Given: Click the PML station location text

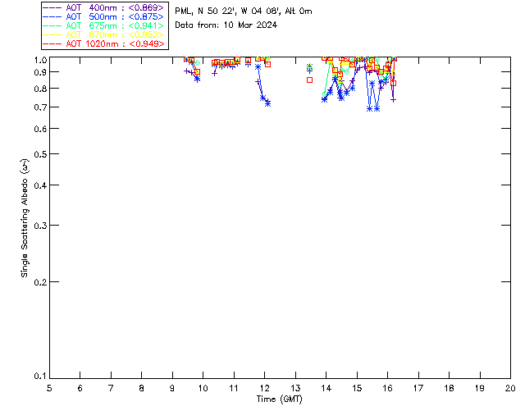Looking at the screenshot, I should (244, 11).
